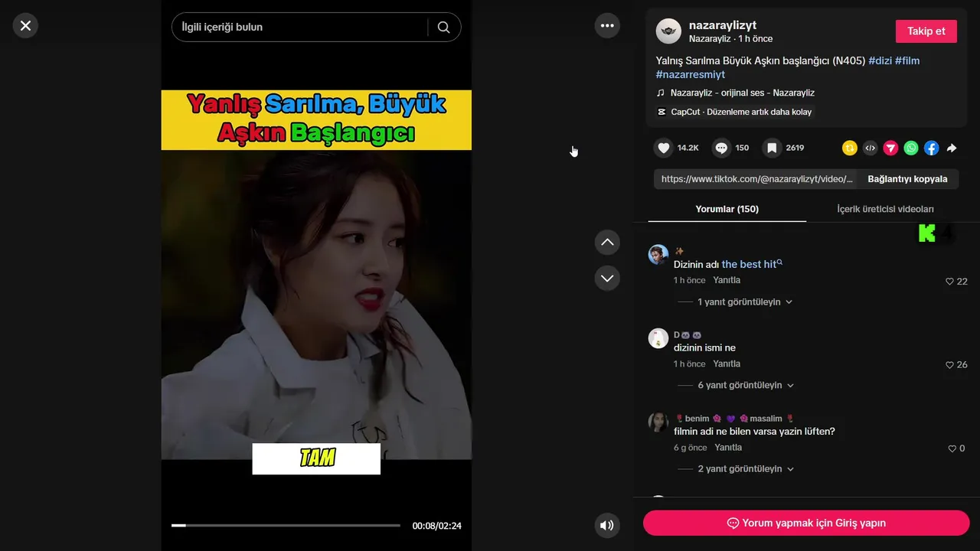Reply to 'filmin adi ne' comment
This screenshot has height=551, width=980.
click(x=728, y=447)
